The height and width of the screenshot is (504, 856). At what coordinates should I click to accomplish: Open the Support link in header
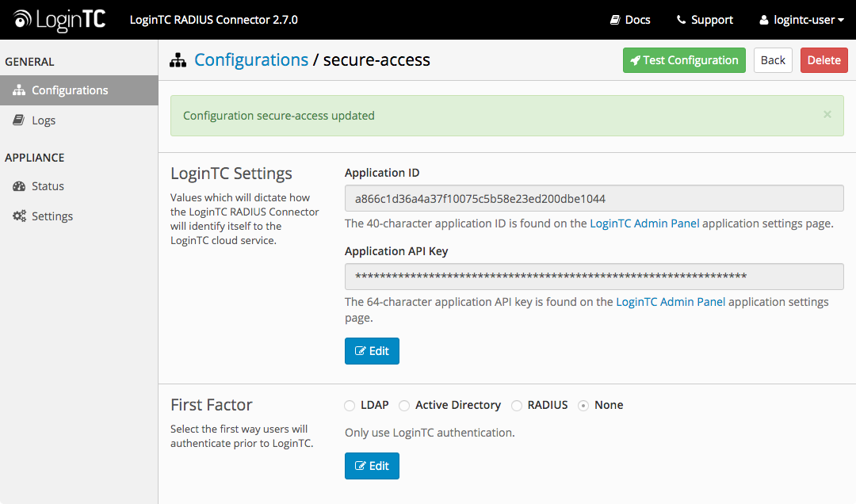tap(705, 20)
